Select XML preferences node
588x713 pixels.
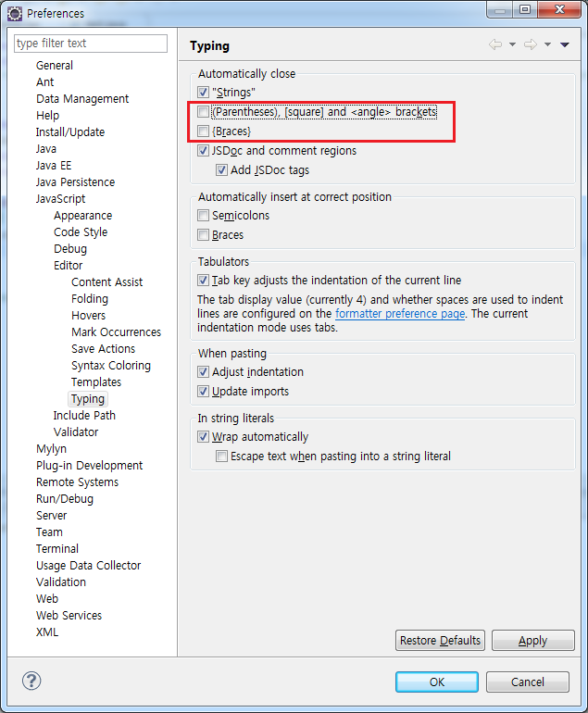coord(47,632)
